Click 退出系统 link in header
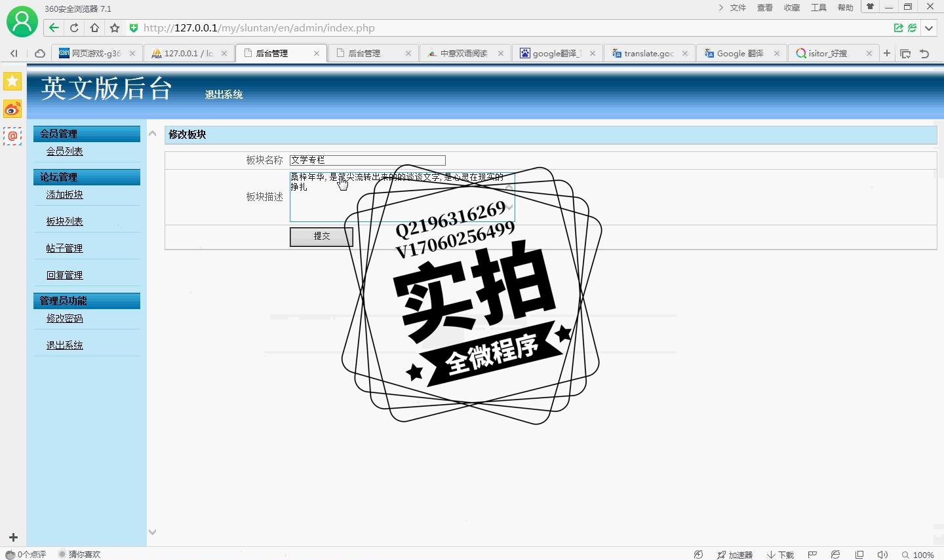This screenshot has width=944, height=560. pyautogui.click(x=224, y=94)
